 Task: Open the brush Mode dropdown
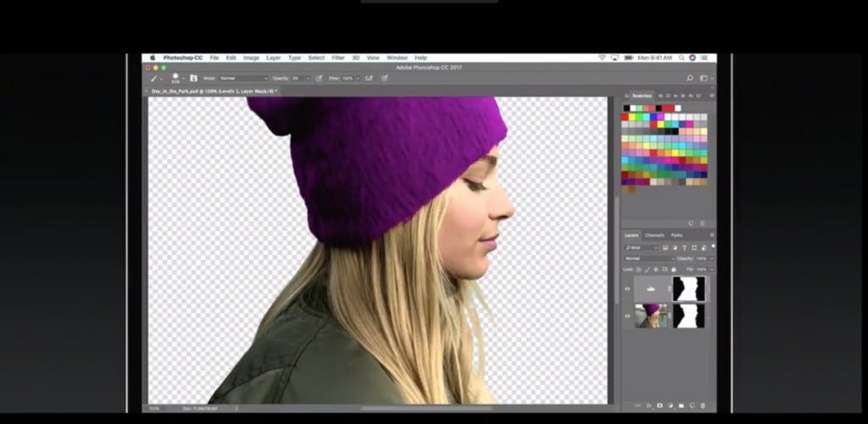pyautogui.click(x=242, y=78)
